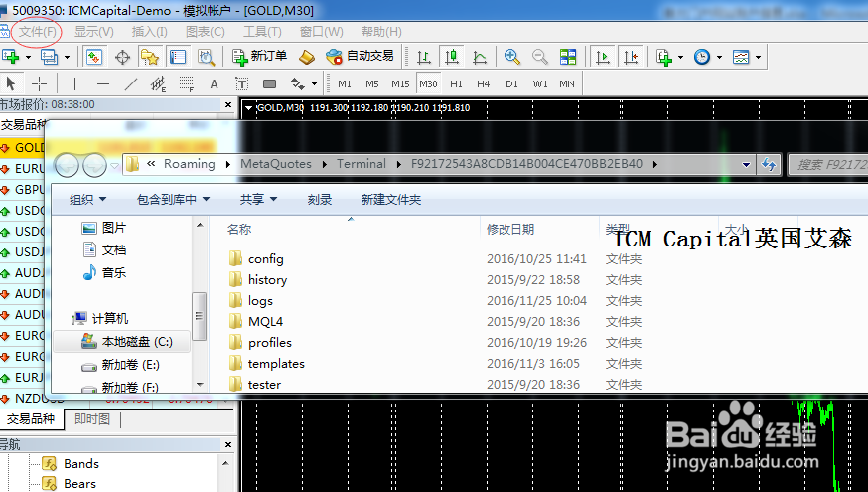Open the new chart icon in toolbar

[x=11, y=57]
